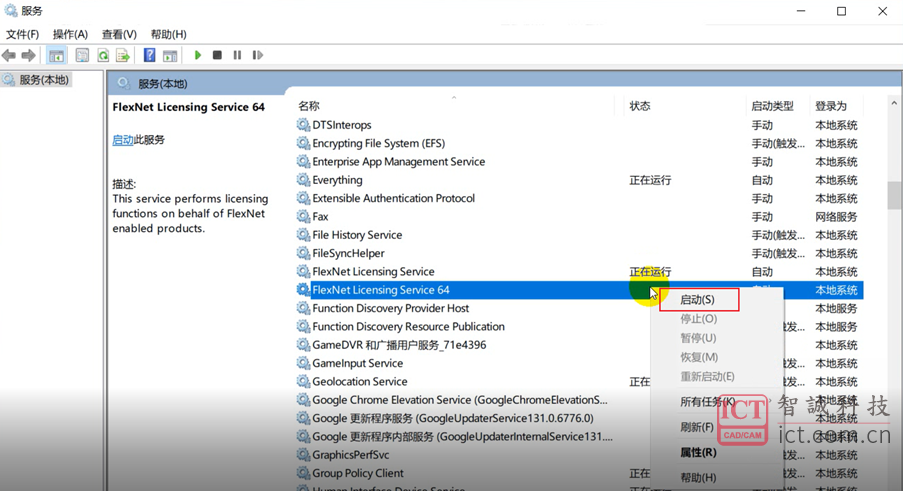Click the green Refresh toolbar icon
Screen dimensions: 903x491
(x=103, y=55)
